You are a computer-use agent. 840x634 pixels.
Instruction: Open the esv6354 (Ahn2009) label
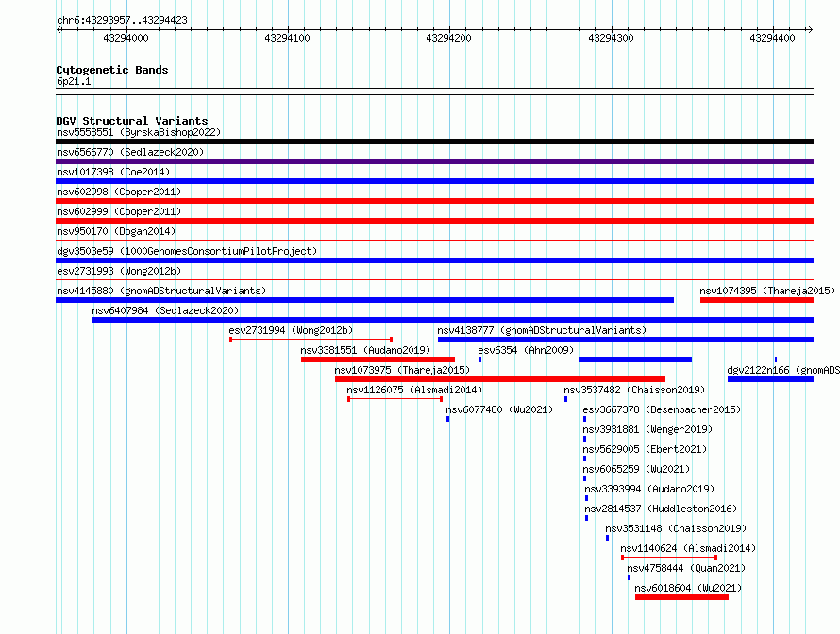526,350
